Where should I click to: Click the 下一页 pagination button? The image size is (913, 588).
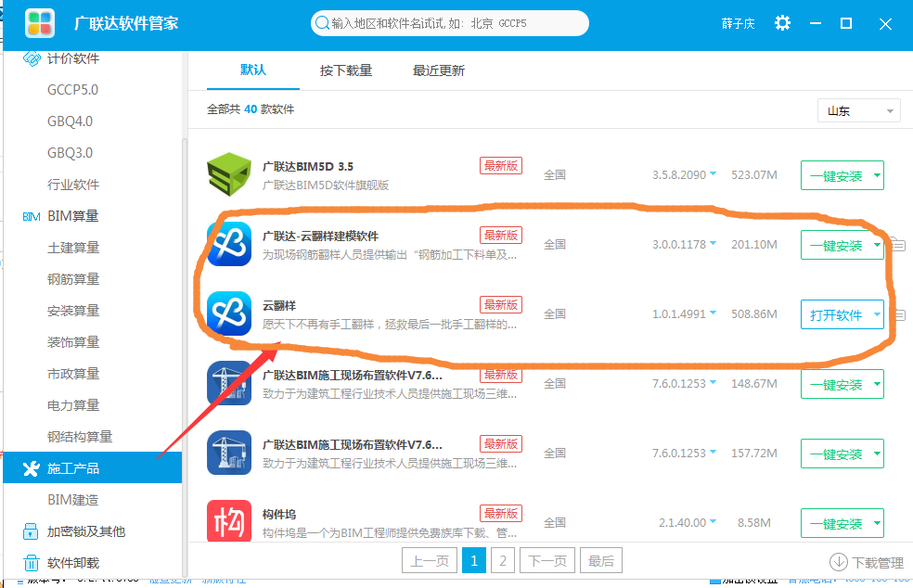tap(547, 560)
